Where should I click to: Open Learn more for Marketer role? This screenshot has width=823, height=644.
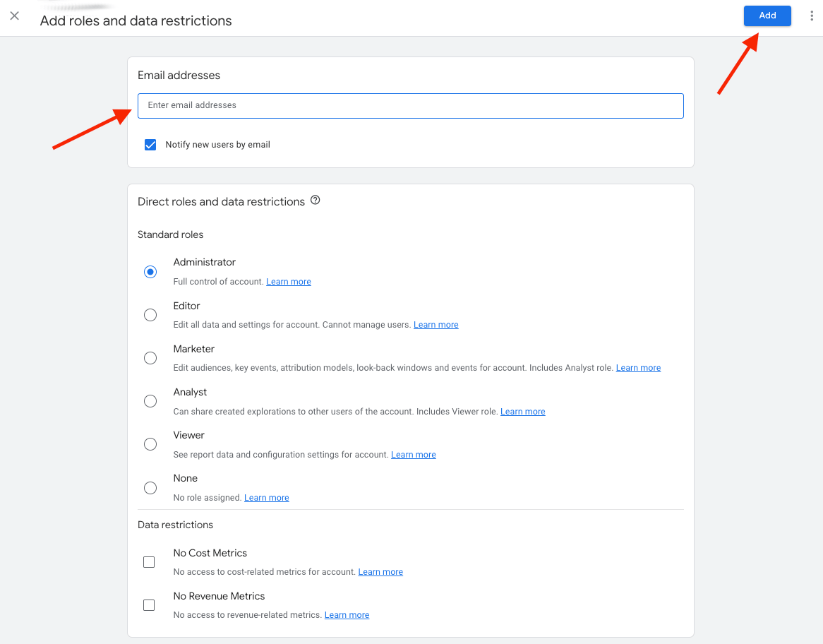click(638, 368)
